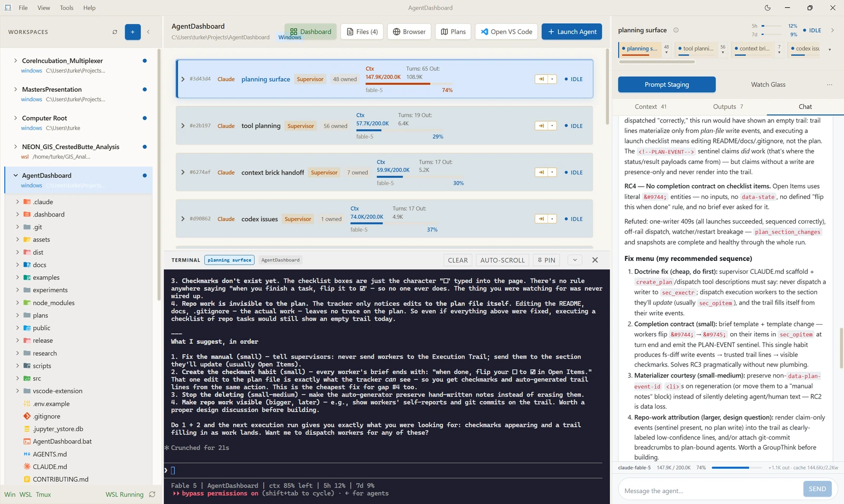Click the planning surface context usage bar
The height and width of the screenshot is (504, 844).
tap(409, 84)
